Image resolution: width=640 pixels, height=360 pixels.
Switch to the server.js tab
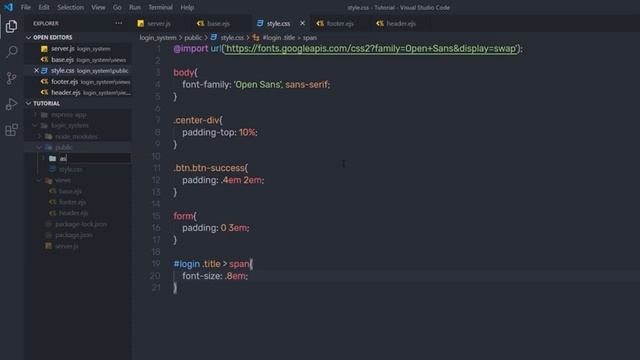coord(159,24)
